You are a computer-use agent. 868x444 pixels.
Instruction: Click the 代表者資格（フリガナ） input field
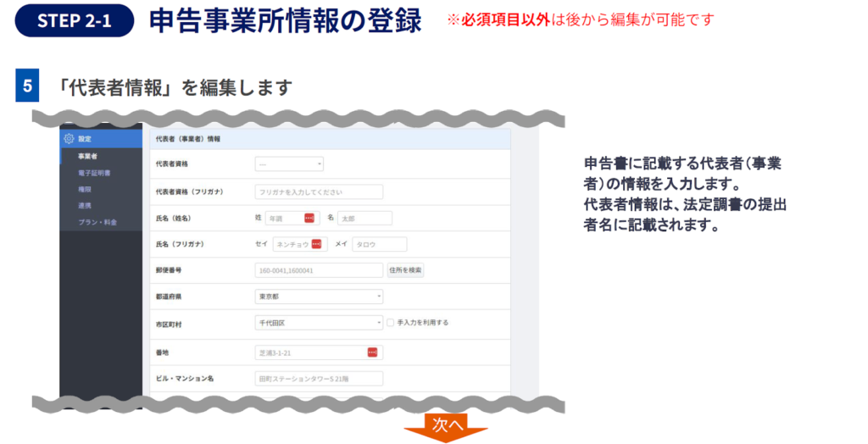[x=319, y=191]
